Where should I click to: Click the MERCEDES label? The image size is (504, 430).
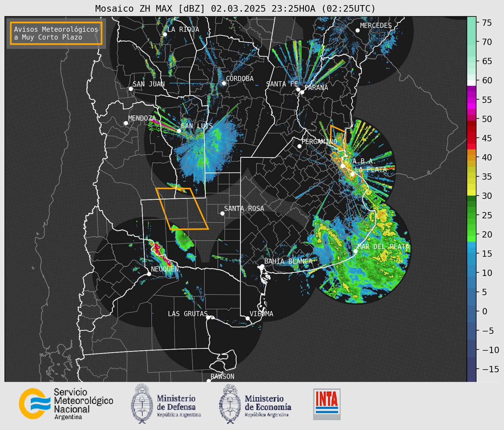tap(376, 26)
